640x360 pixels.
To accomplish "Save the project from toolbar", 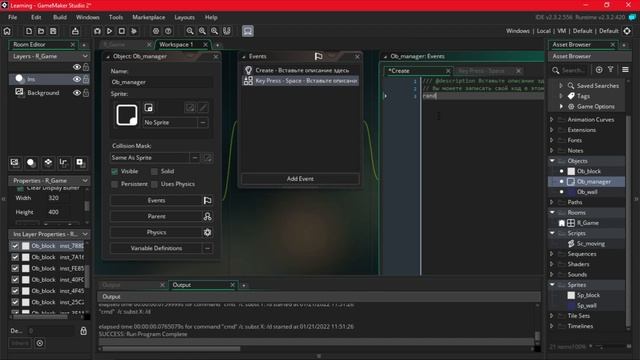I will [53, 31].
